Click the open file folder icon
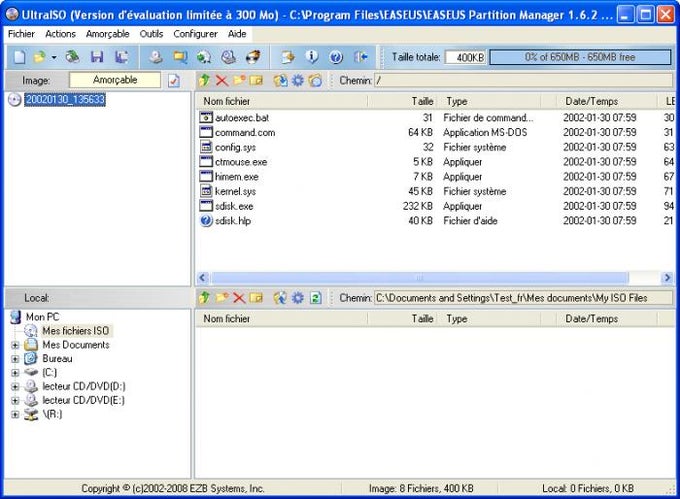This screenshot has width=680, height=499. [39, 57]
